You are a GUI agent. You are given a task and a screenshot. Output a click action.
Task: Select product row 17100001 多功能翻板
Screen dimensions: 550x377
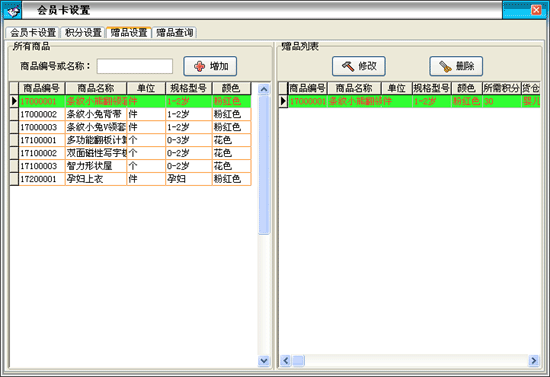(x=130, y=140)
